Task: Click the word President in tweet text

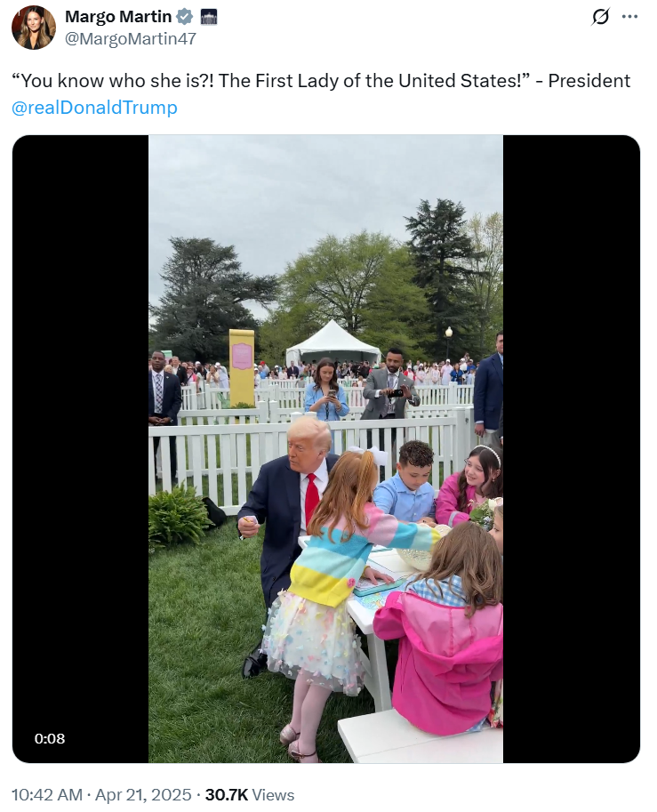Action: 589,81
